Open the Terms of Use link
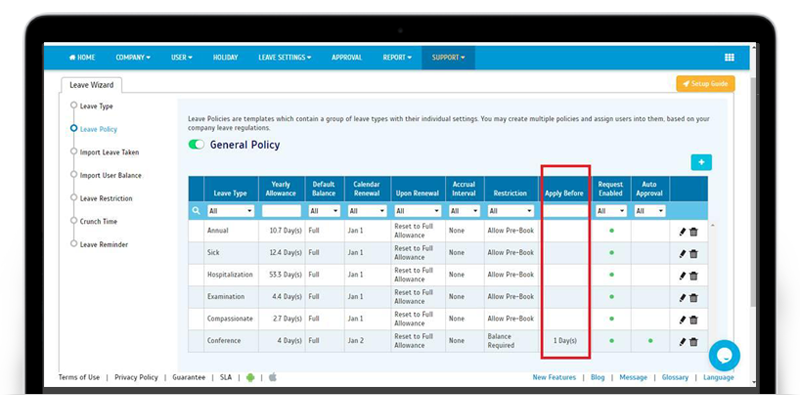This screenshot has width=800, height=395. (79, 377)
